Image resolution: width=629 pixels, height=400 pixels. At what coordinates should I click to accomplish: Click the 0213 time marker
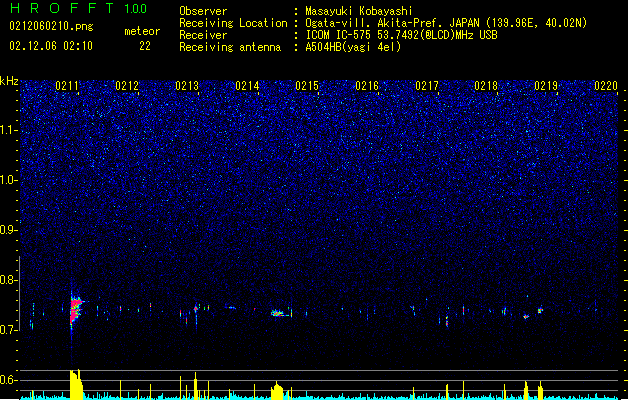187,86
